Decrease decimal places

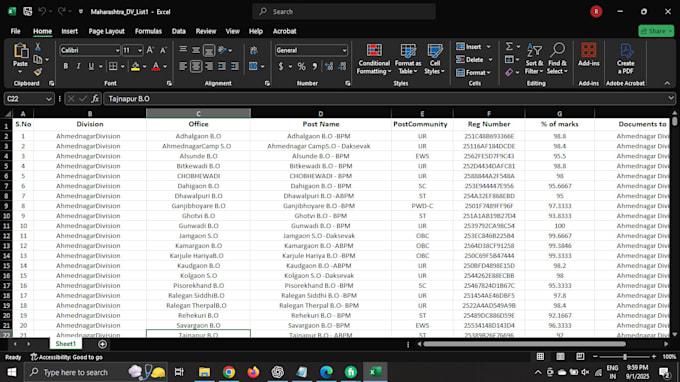coord(343,66)
